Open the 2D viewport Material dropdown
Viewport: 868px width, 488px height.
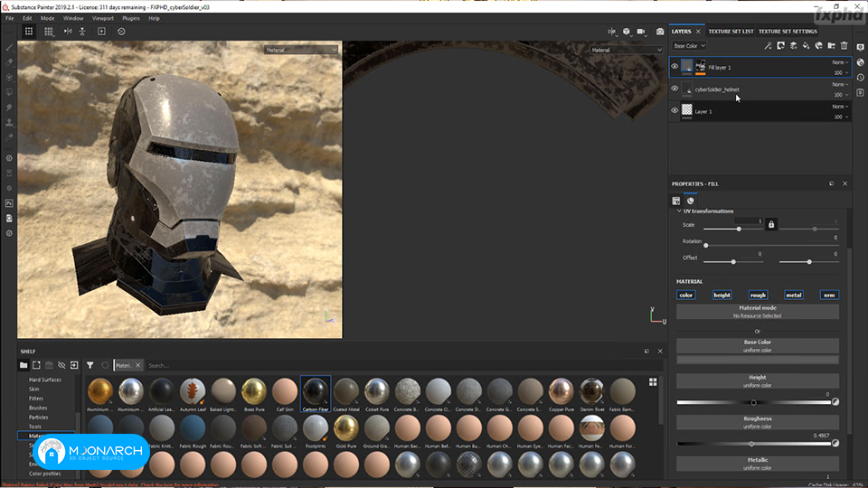626,50
